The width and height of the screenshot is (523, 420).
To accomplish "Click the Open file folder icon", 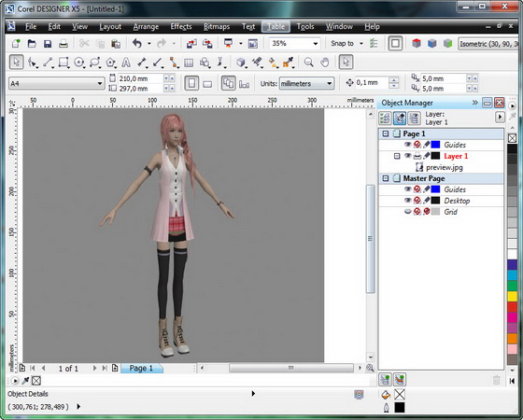I will tap(32, 43).
